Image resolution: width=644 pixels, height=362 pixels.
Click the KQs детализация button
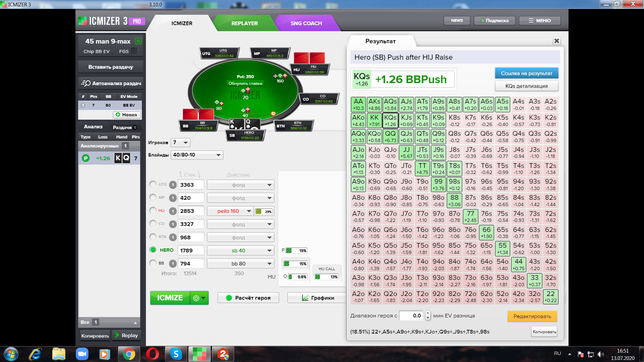(527, 86)
